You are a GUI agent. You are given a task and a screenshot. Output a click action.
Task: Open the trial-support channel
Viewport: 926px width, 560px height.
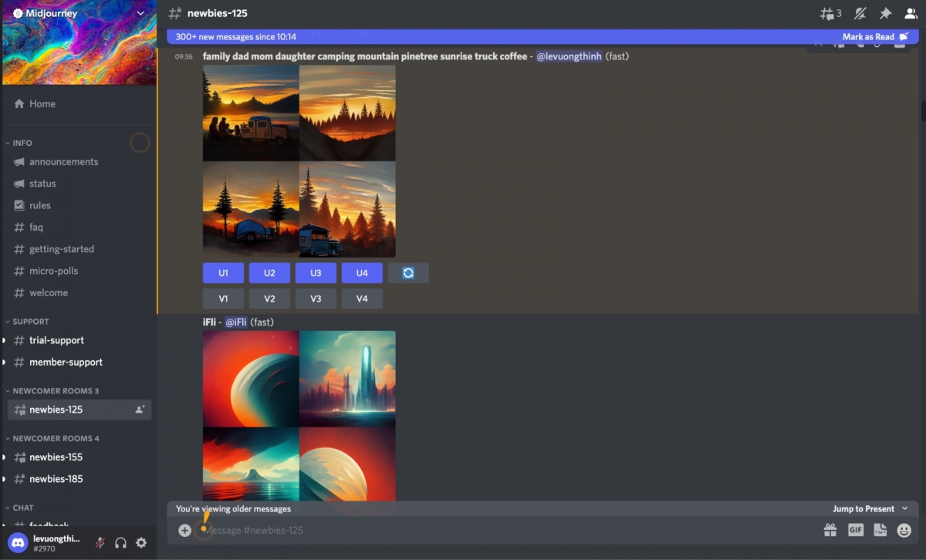pos(79,340)
